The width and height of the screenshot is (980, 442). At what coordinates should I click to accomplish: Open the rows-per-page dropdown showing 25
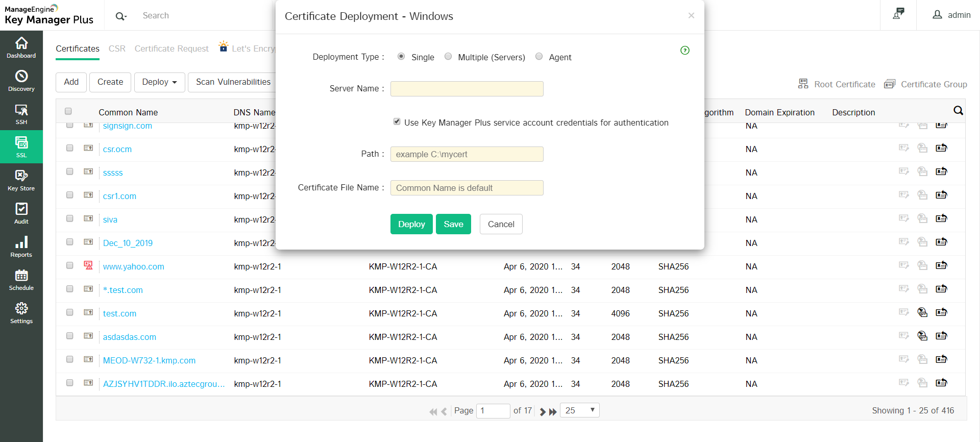[579, 410]
